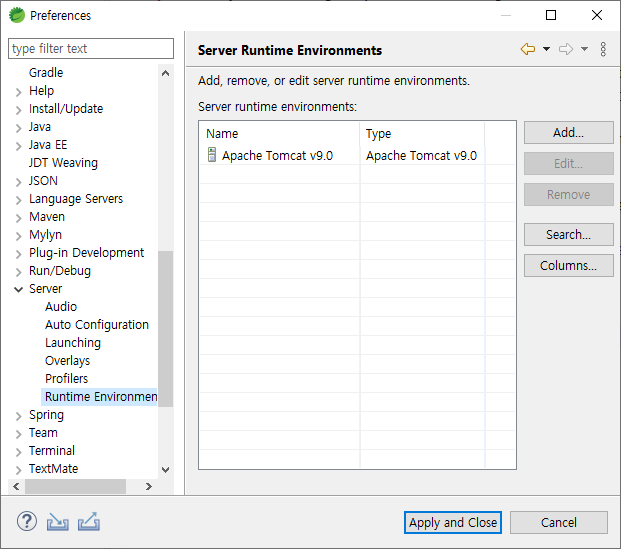Click the Cancel button
Image resolution: width=621 pixels, height=549 pixels.
point(558,522)
